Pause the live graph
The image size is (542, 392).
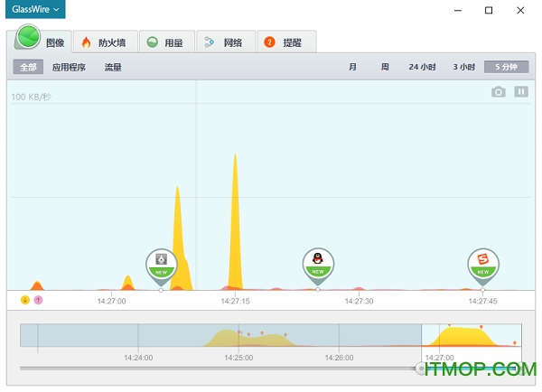tap(521, 92)
